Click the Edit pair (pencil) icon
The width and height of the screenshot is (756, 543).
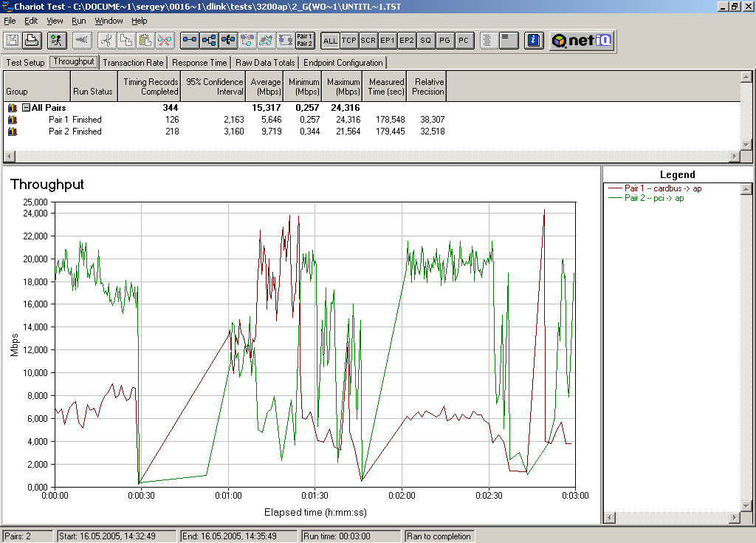point(266,41)
